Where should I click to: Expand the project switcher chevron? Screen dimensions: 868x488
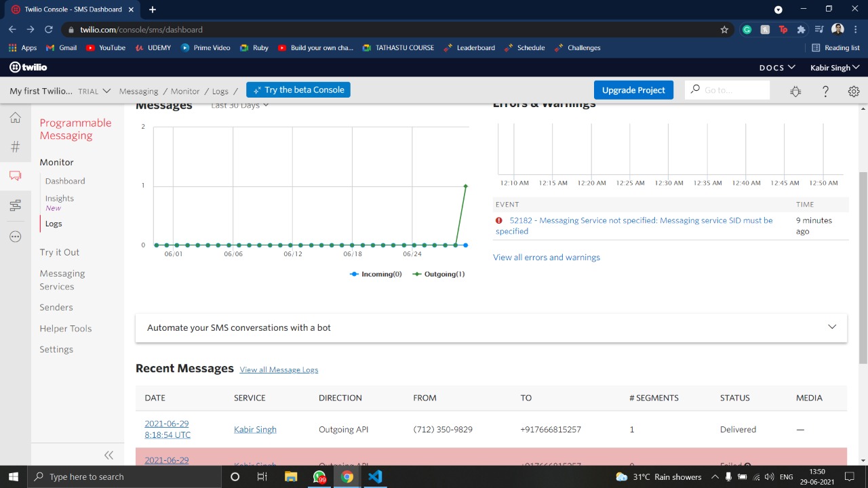(106, 91)
